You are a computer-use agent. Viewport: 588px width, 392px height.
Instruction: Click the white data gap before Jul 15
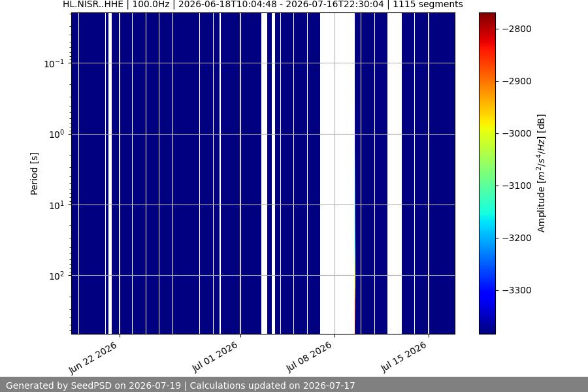tap(395, 173)
